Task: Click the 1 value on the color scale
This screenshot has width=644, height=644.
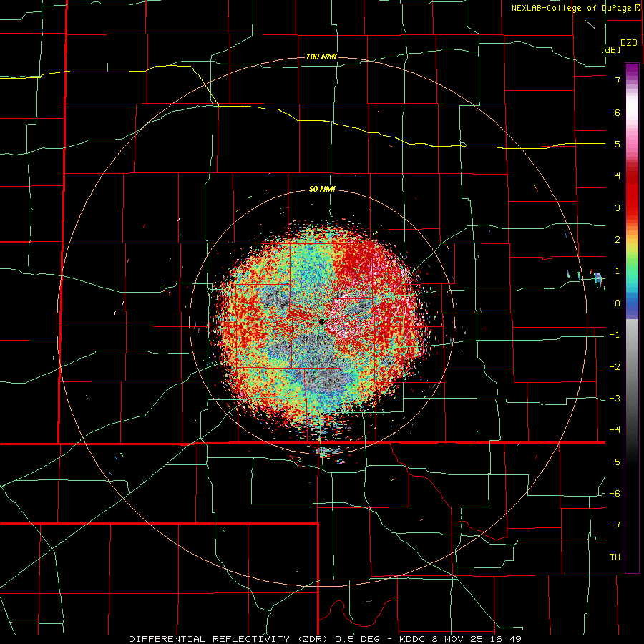Action: (618, 271)
